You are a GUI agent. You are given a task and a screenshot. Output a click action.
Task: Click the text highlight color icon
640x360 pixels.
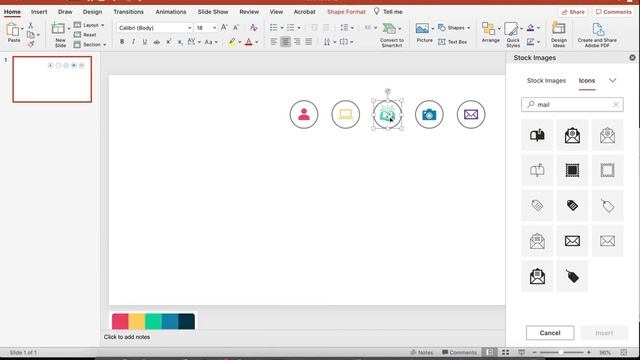232,42
